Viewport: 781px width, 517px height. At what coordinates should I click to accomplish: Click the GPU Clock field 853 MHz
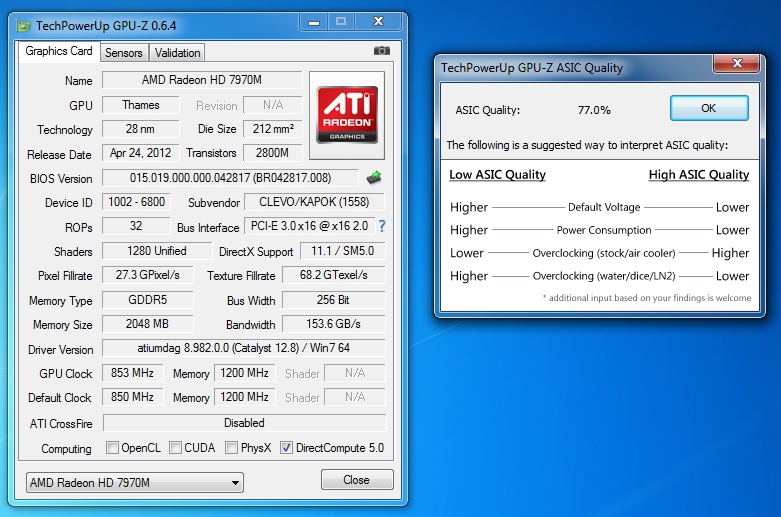pyautogui.click(x=132, y=373)
